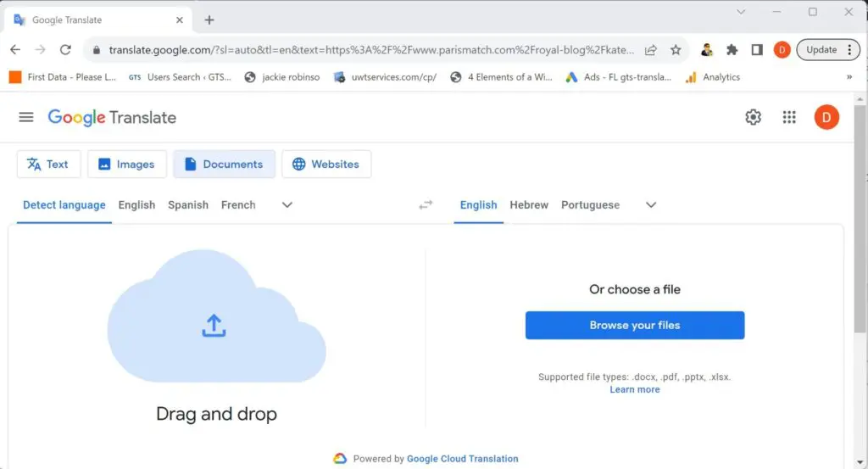Select Hebrew as target language
The width and height of the screenshot is (868, 469).
tap(529, 205)
